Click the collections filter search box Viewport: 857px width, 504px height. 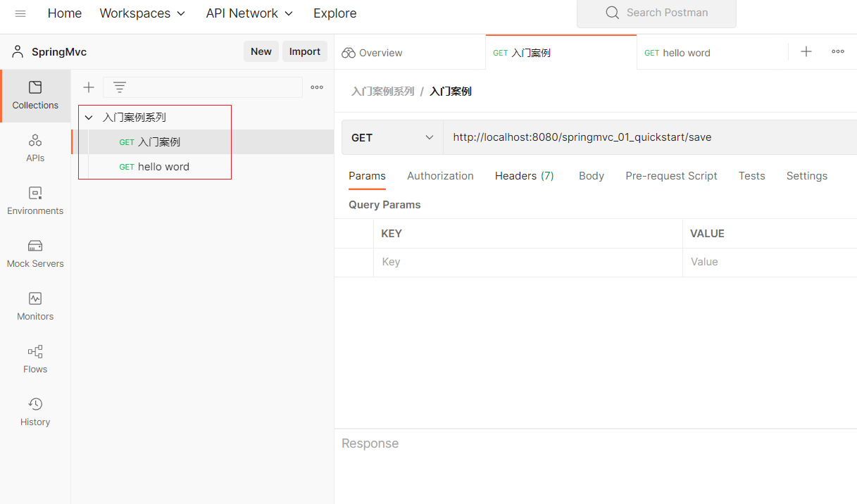(203, 87)
